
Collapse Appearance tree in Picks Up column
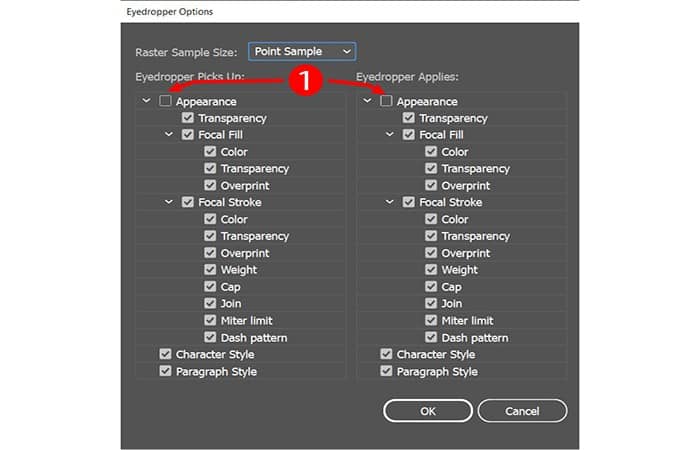[147, 101]
